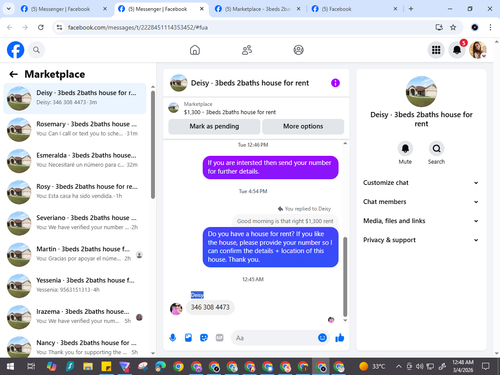This screenshot has height=375, width=500.
Task: Click chat messages scrollbar
Action: 345,277
